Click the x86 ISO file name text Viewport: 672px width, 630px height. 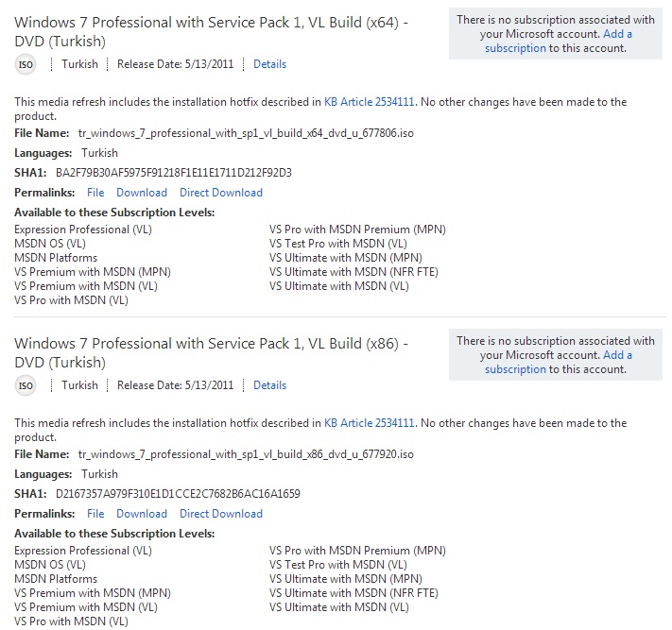pyautogui.click(x=246, y=455)
